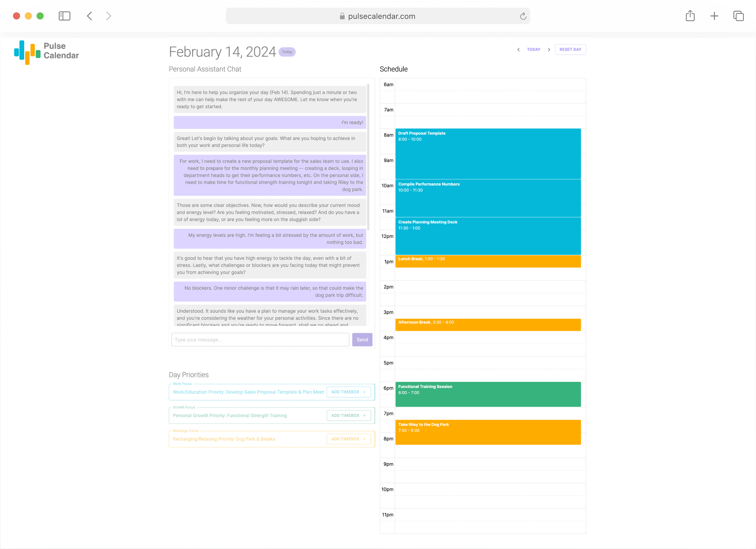
Task: Reload the page via refresh icon
Action: click(x=523, y=16)
